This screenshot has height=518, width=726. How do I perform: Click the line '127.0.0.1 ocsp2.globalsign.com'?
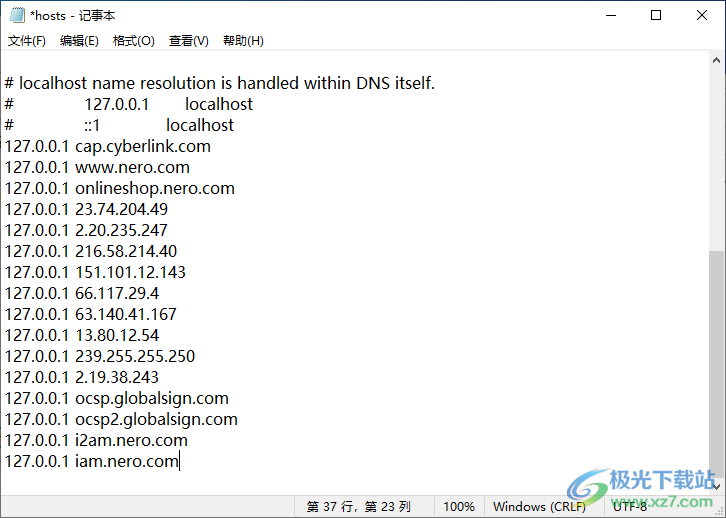[121, 419]
